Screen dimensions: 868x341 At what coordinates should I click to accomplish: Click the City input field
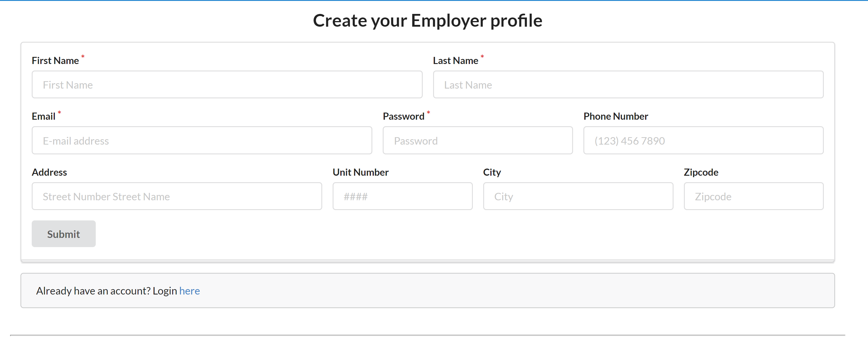pos(578,196)
